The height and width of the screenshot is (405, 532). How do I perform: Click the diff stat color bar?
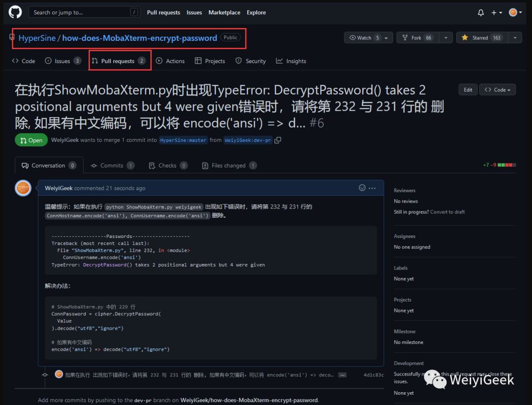click(x=507, y=165)
